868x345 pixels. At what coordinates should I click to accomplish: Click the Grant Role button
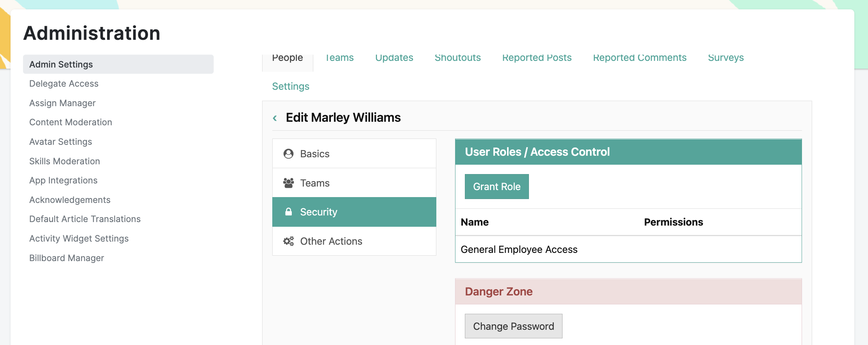(497, 187)
